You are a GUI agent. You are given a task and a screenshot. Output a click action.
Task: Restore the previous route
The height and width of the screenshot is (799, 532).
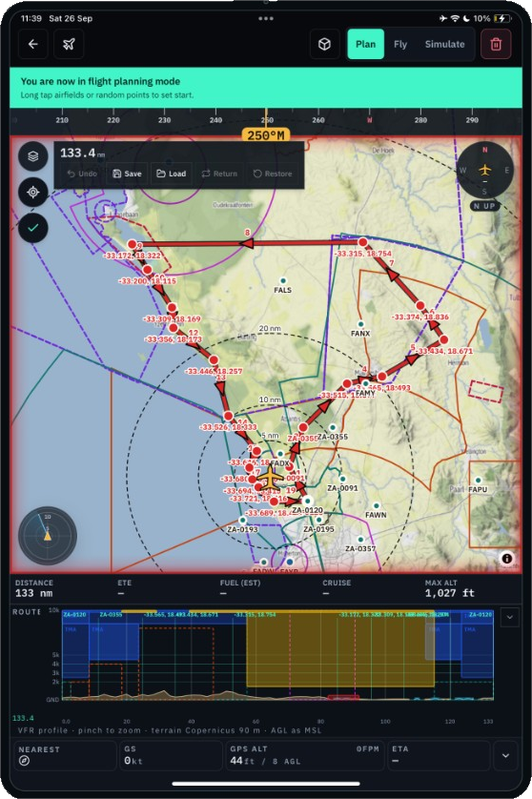coord(273,174)
